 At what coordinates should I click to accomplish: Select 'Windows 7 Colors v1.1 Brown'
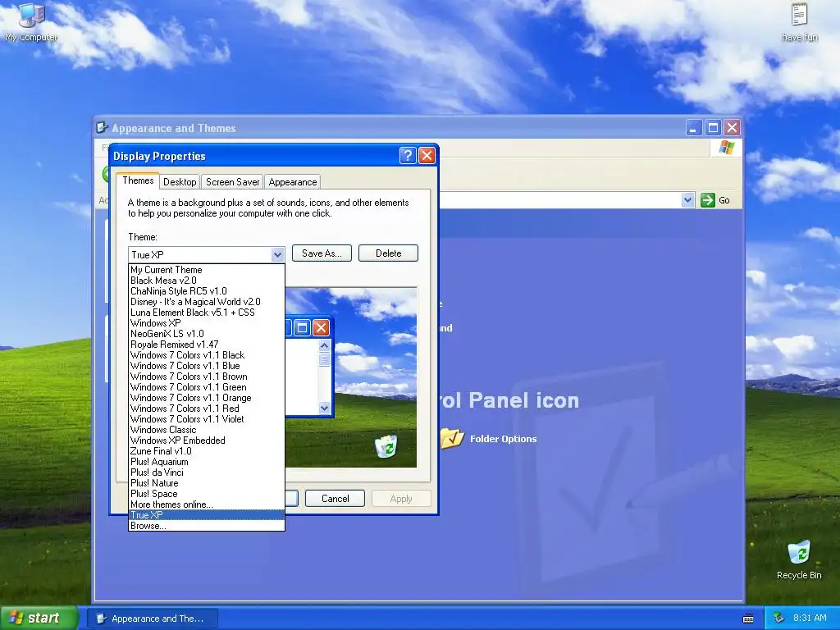click(206, 377)
